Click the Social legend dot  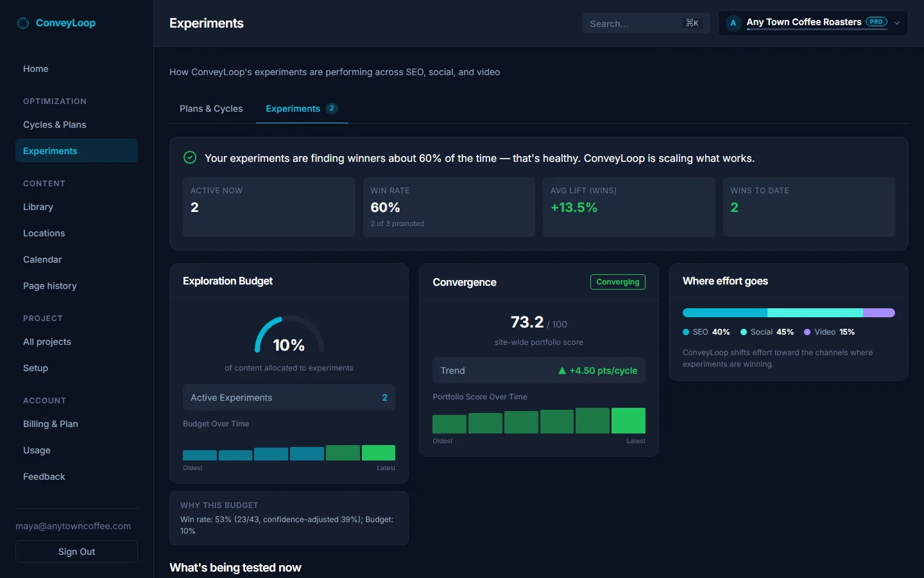tap(744, 332)
